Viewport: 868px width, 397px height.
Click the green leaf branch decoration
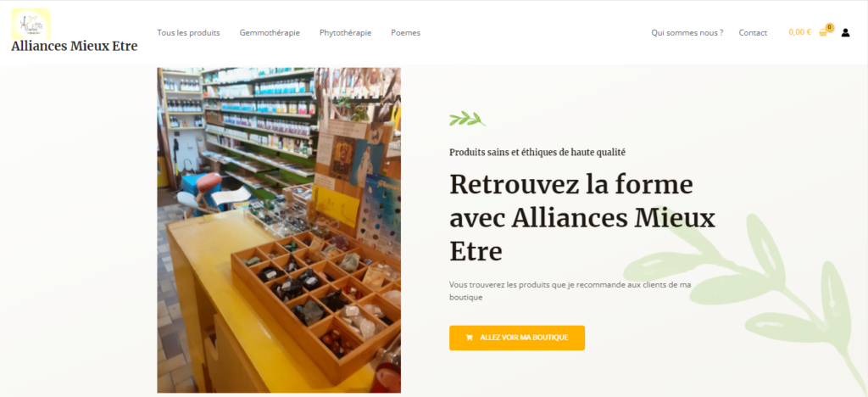467,119
